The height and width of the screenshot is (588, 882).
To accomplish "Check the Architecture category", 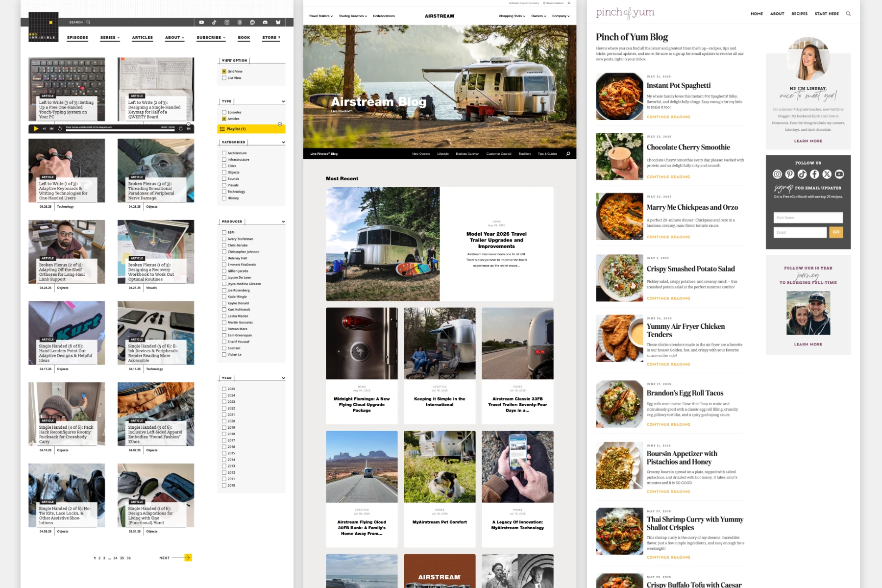I will pos(224,153).
